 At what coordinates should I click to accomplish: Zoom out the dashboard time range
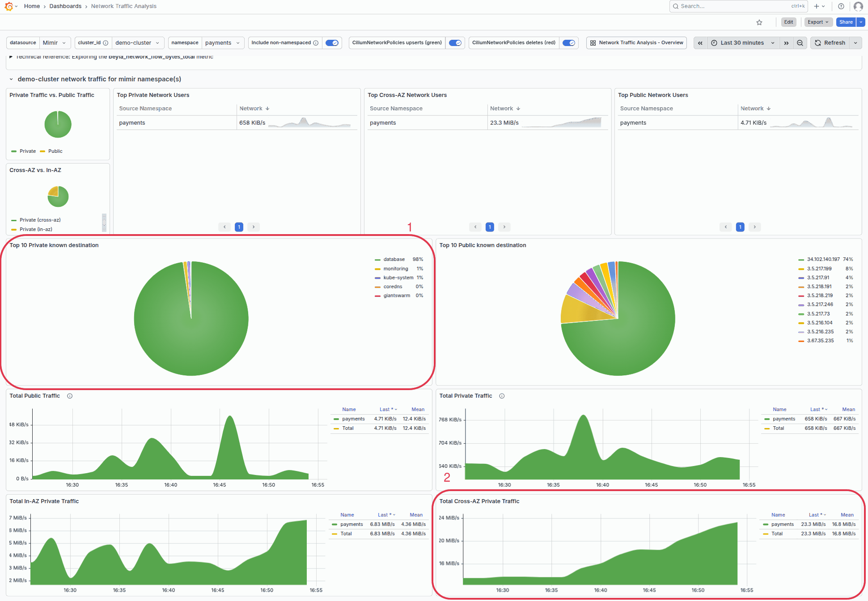[x=800, y=42]
